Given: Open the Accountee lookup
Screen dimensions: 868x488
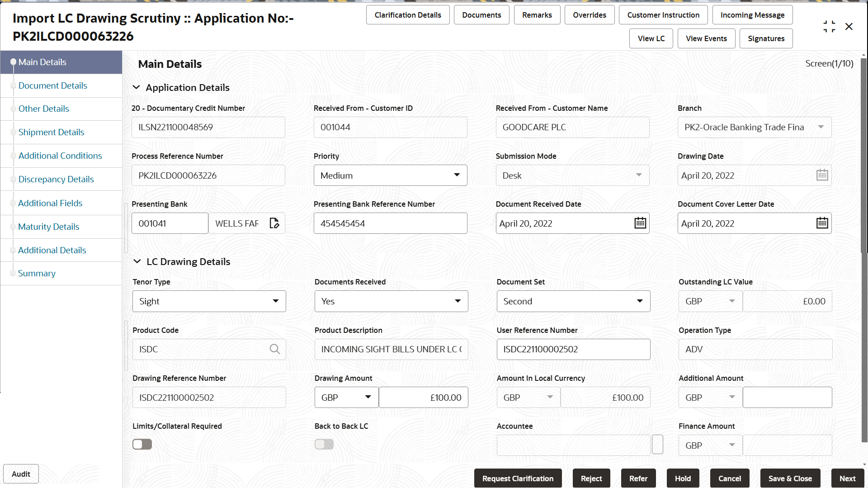Looking at the screenshot, I should [x=657, y=444].
